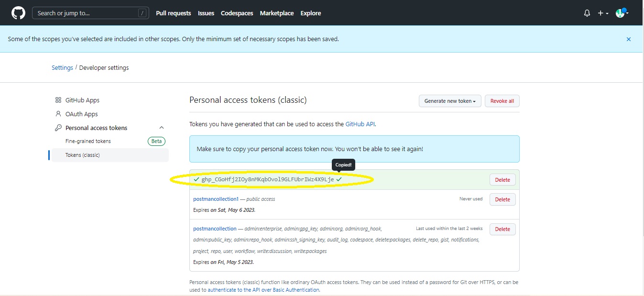
Task: Open the user avatar profile menu
Action: [622, 13]
